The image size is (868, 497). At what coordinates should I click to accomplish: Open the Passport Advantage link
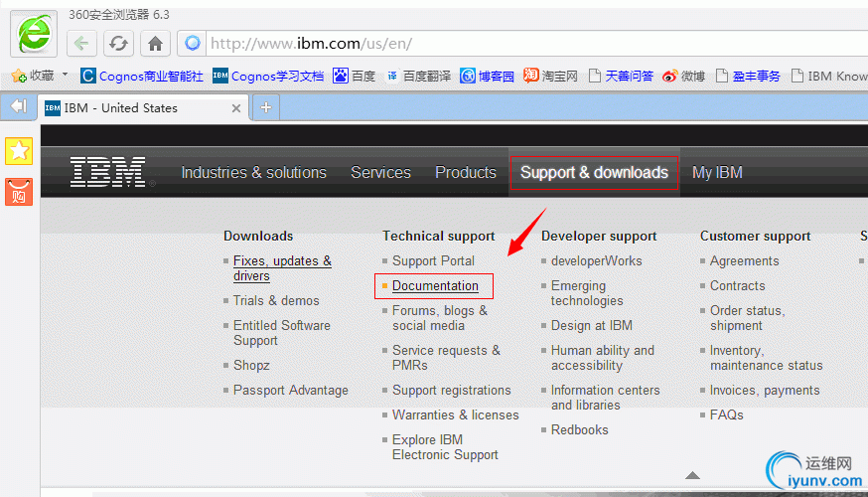click(x=291, y=390)
